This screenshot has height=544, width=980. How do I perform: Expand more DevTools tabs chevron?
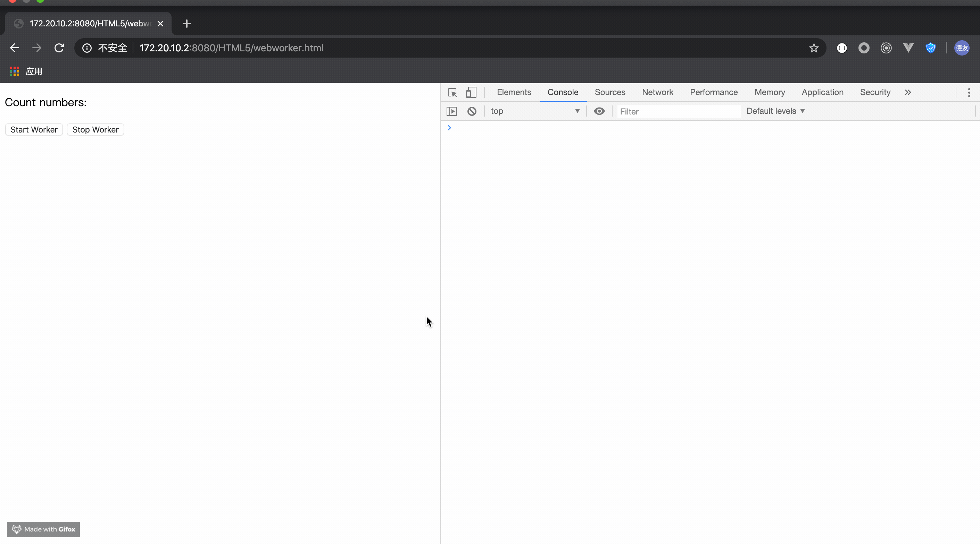(908, 92)
